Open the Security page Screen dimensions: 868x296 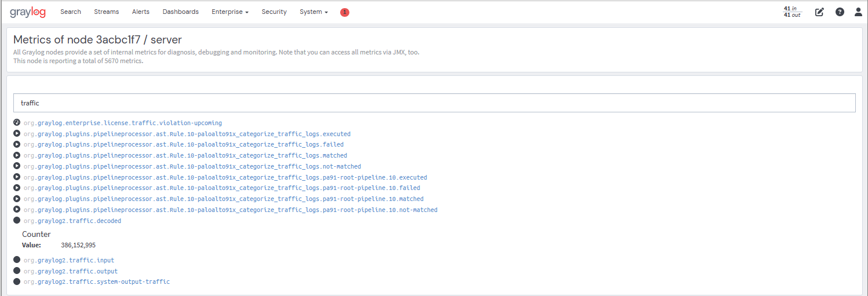tap(274, 12)
